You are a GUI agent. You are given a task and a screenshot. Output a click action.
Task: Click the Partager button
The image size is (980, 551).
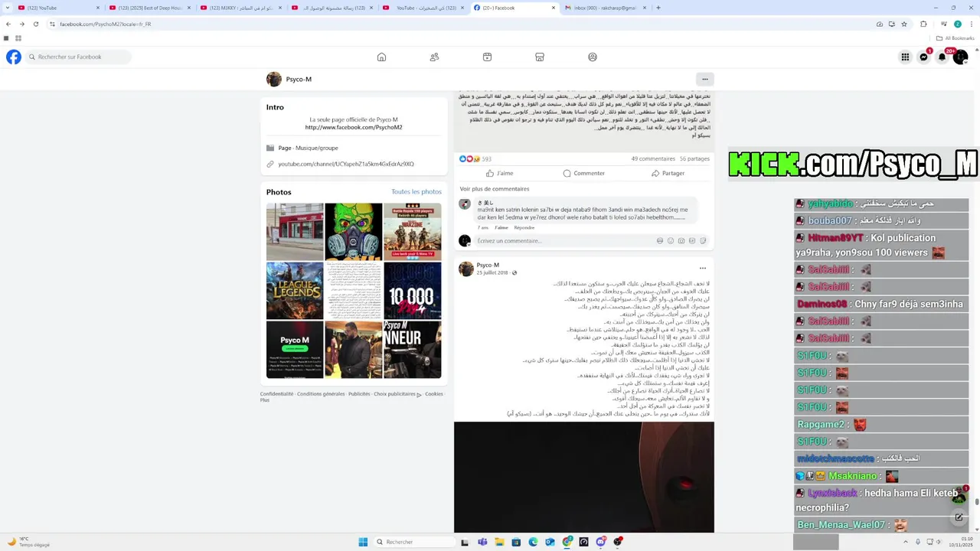668,173
